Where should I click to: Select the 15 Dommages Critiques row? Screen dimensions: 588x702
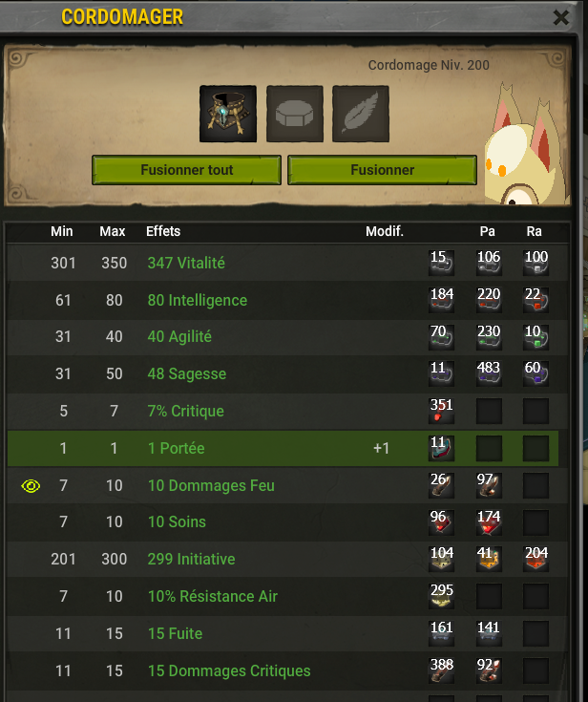click(x=287, y=670)
